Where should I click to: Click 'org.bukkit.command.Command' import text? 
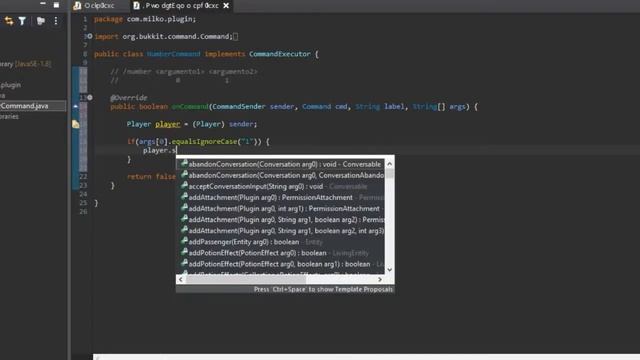pyautogui.click(x=176, y=36)
